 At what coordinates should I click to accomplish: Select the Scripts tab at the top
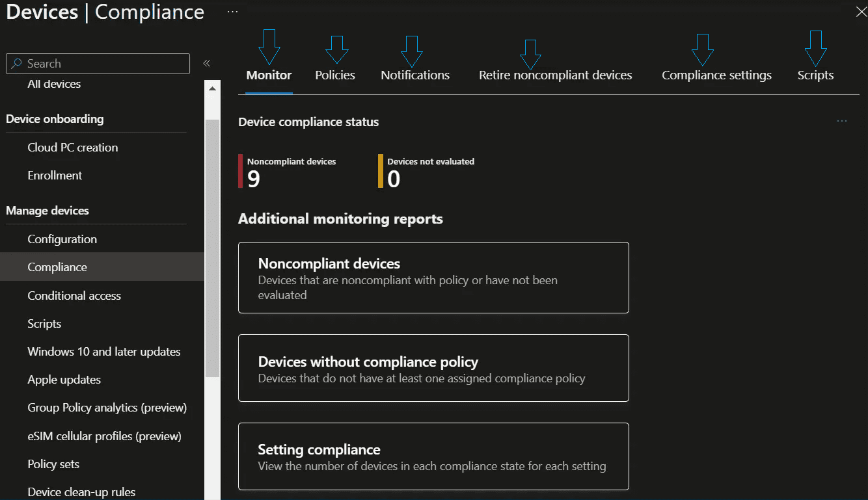pyautogui.click(x=815, y=75)
